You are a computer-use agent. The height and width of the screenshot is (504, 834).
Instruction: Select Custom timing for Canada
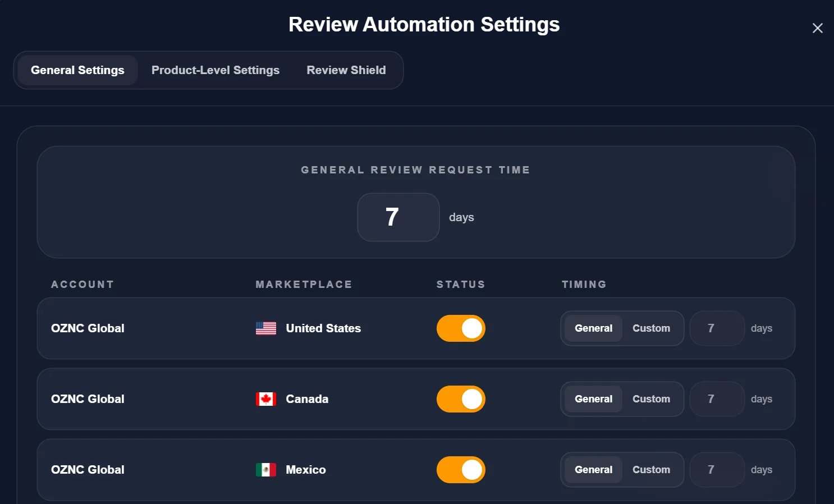pyautogui.click(x=651, y=399)
